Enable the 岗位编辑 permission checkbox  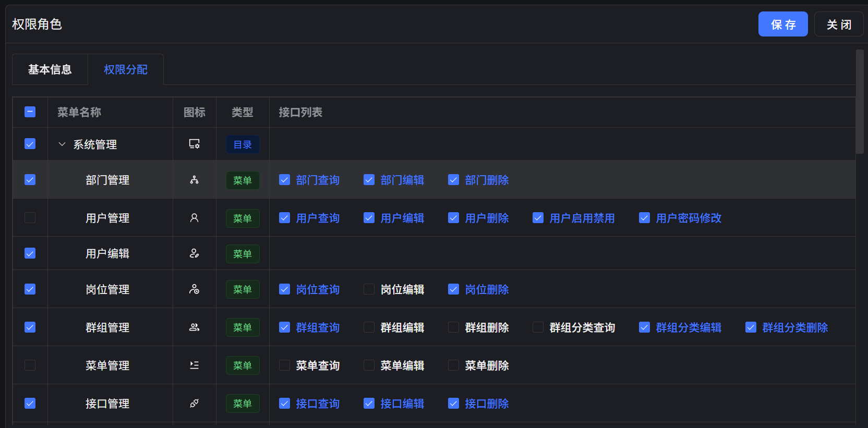pyautogui.click(x=369, y=289)
